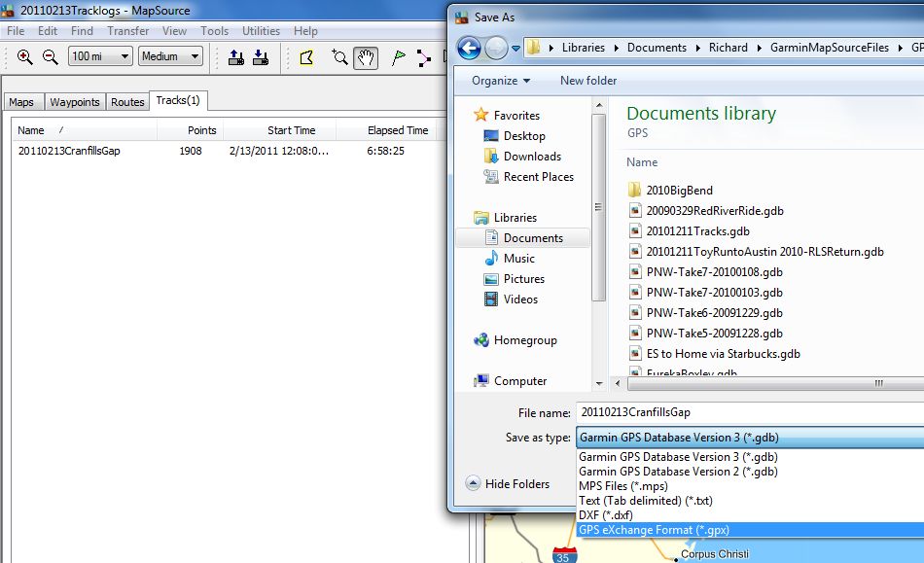The image size is (924, 563).
Task: Select Music under Libraries
Action: pos(511,259)
